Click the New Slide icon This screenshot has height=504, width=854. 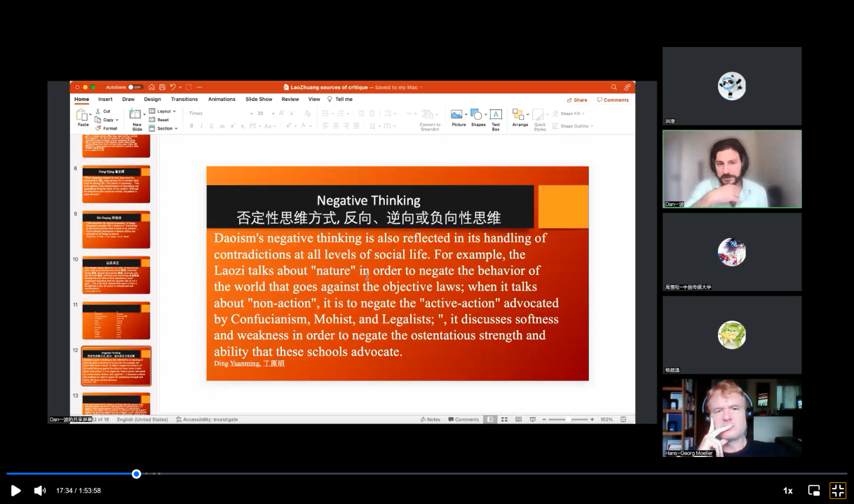tap(135, 114)
